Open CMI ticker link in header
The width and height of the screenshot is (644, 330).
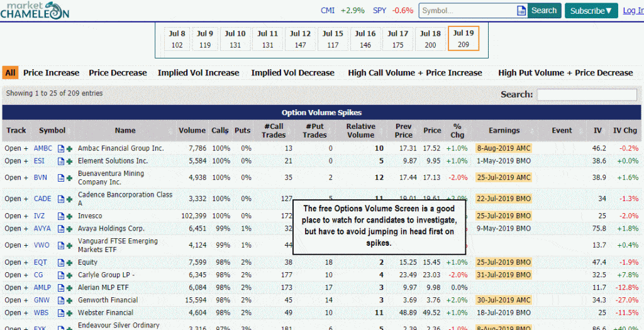point(328,11)
